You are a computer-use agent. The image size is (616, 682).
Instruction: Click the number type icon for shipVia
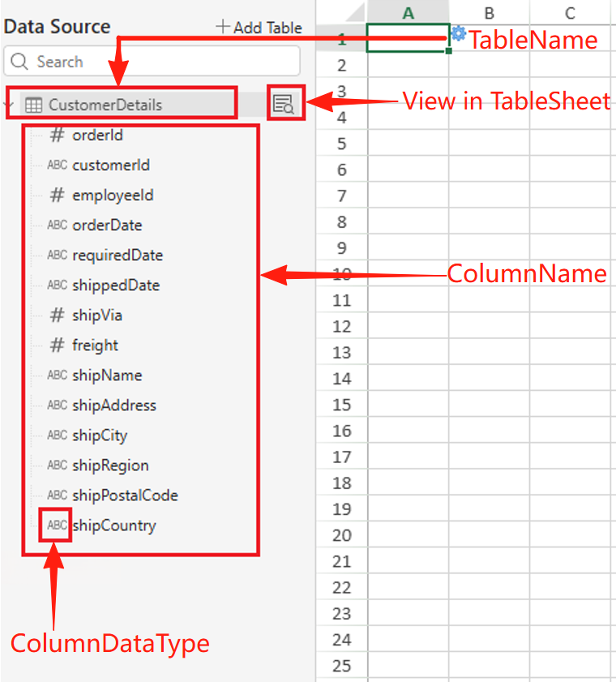57,315
